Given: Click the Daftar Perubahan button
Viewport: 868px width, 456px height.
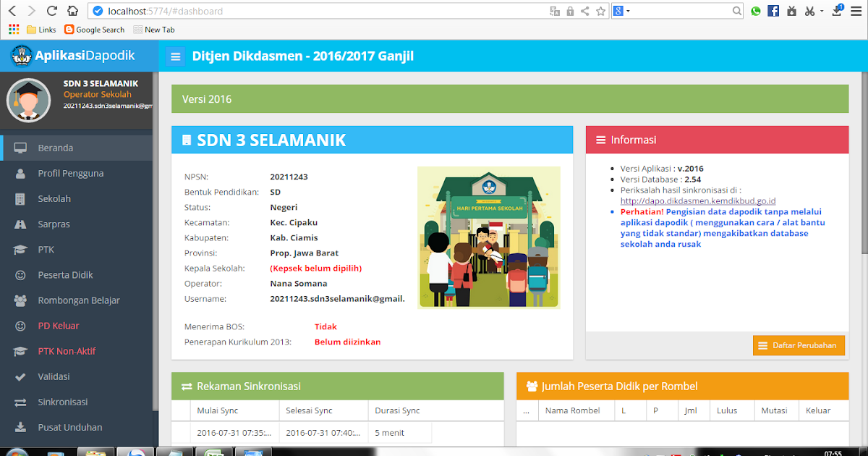Looking at the screenshot, I should (x=799, y=345).
